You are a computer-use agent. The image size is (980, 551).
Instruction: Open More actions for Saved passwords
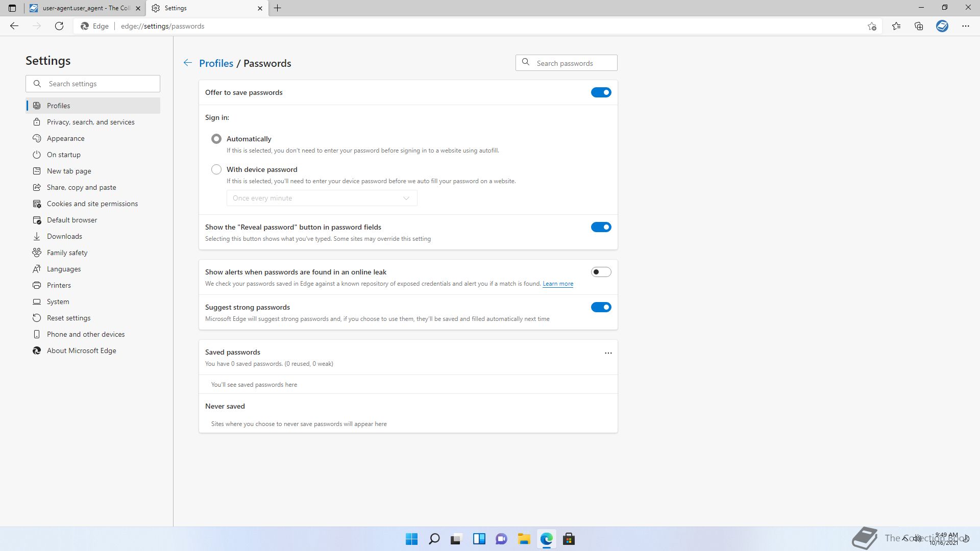tap(608, 353)
